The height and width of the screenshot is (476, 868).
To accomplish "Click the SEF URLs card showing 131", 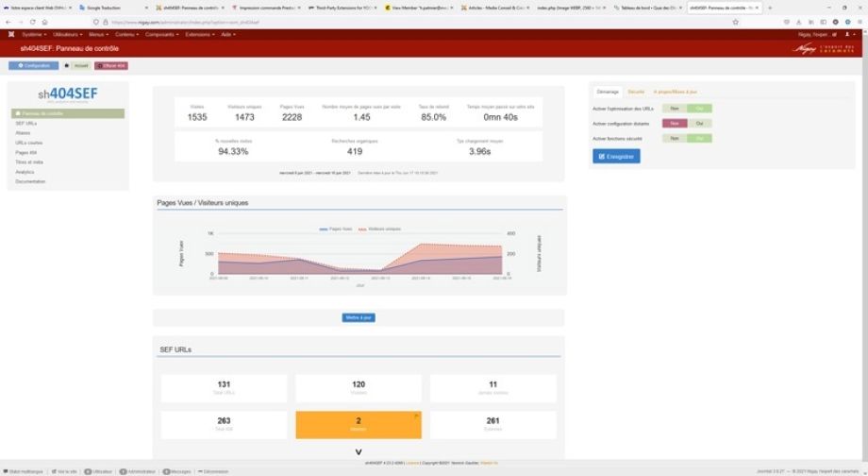I will (224, 388).
